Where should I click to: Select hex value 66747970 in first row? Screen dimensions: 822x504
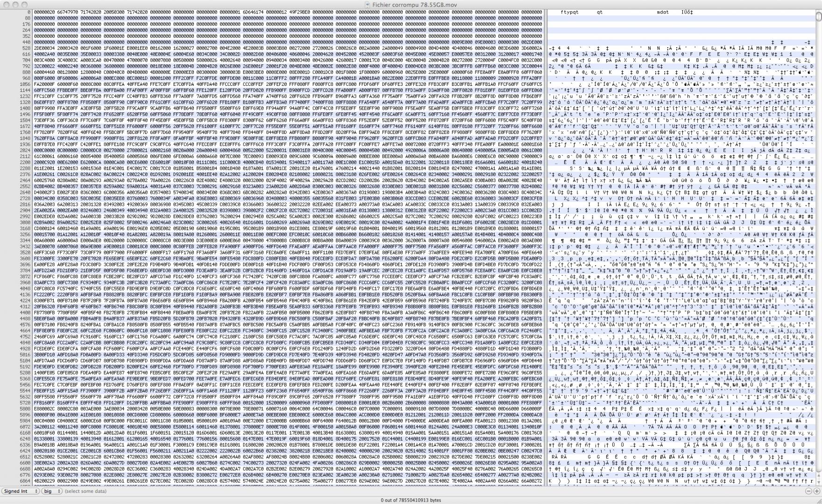68,12
